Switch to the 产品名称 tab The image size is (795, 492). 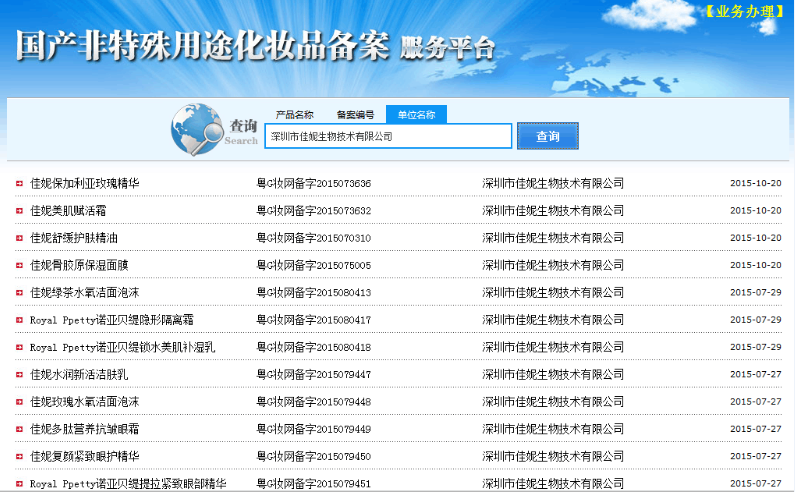coord(295,115)
